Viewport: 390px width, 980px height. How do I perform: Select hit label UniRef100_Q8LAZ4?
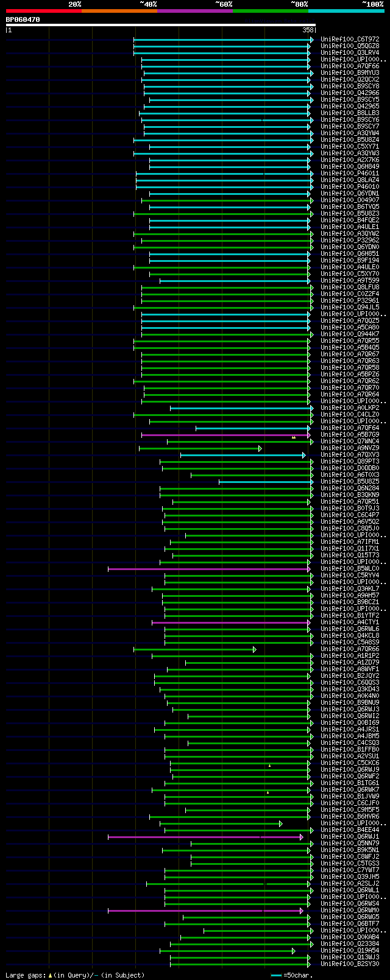(350, 180)
